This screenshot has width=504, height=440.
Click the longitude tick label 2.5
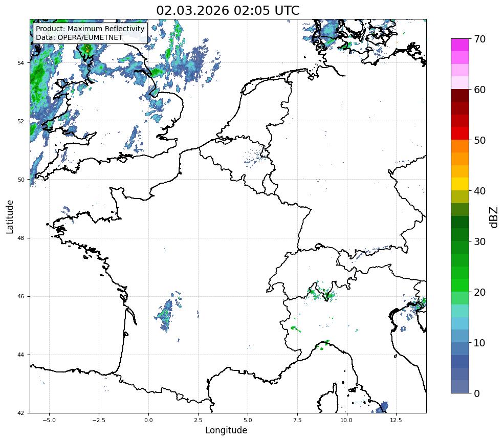coord(198,420)
